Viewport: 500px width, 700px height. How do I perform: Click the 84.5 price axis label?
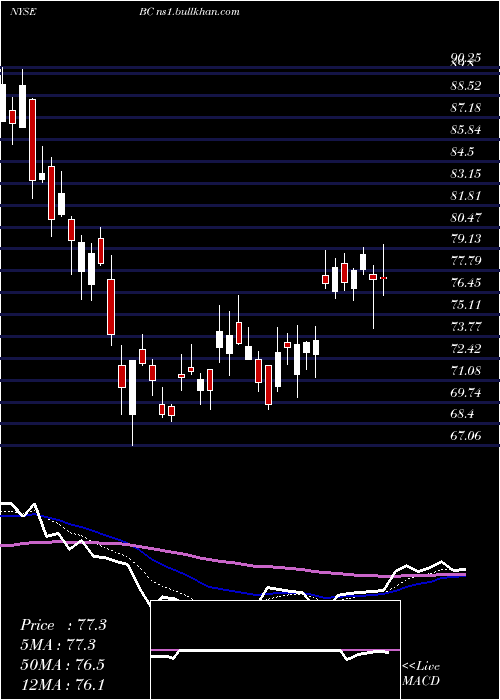click(462, 151)
